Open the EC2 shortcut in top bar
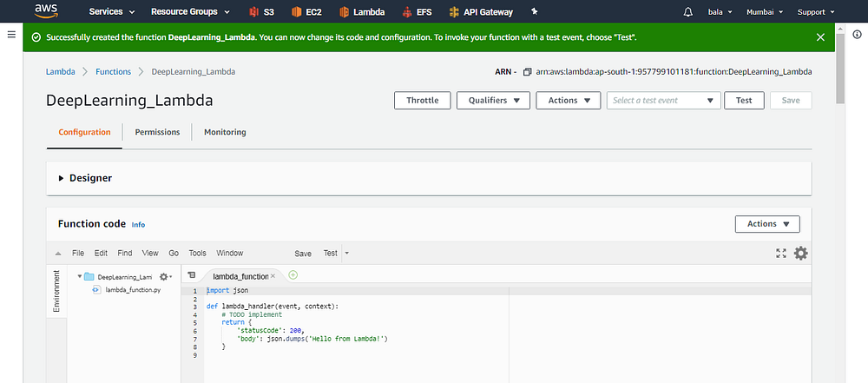Screen dimensions: 868x383 tap(306, 11)
